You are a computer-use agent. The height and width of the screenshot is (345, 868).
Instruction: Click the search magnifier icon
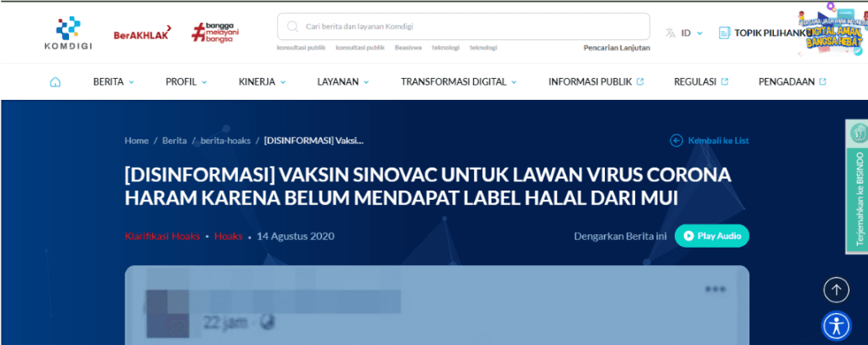(x=292, y=27)
